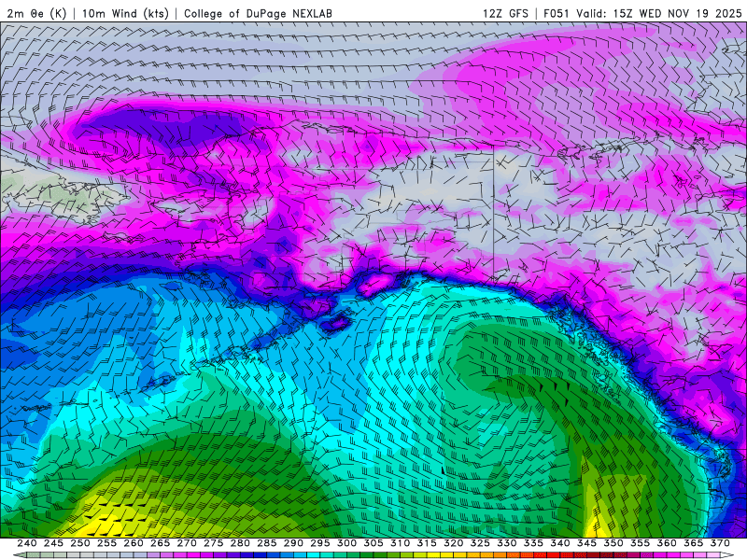Select the 270 scale label
The height and width of the screenshot is (560, 747).
pos(187,543)
